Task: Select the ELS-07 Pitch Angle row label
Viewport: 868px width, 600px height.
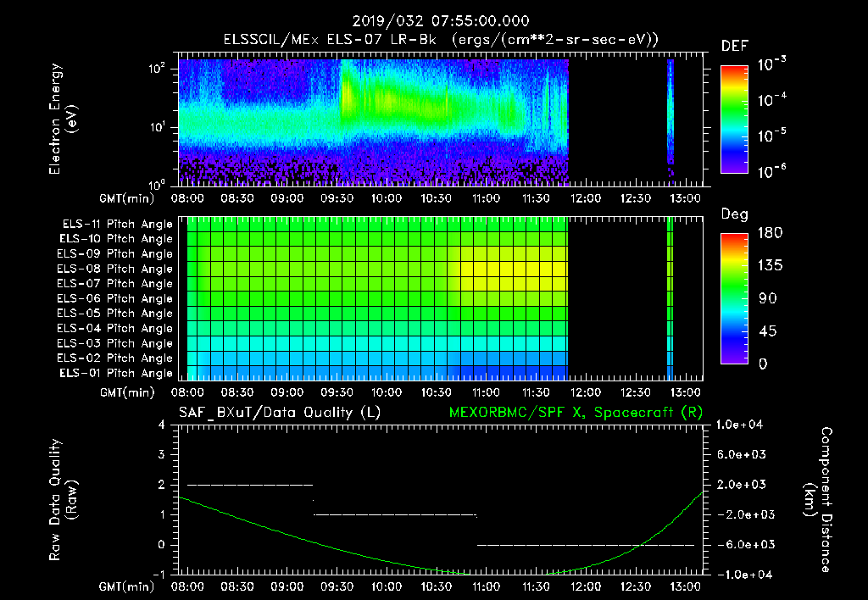Action: coord(114,283)
